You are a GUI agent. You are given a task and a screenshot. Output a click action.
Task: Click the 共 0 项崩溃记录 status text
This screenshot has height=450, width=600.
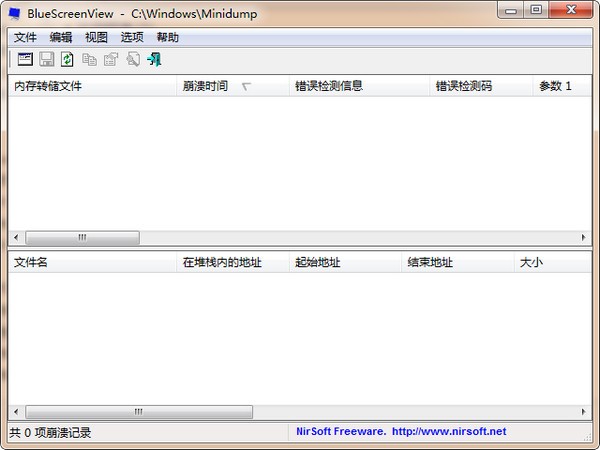pyautogui.click(x=50, y=433)
